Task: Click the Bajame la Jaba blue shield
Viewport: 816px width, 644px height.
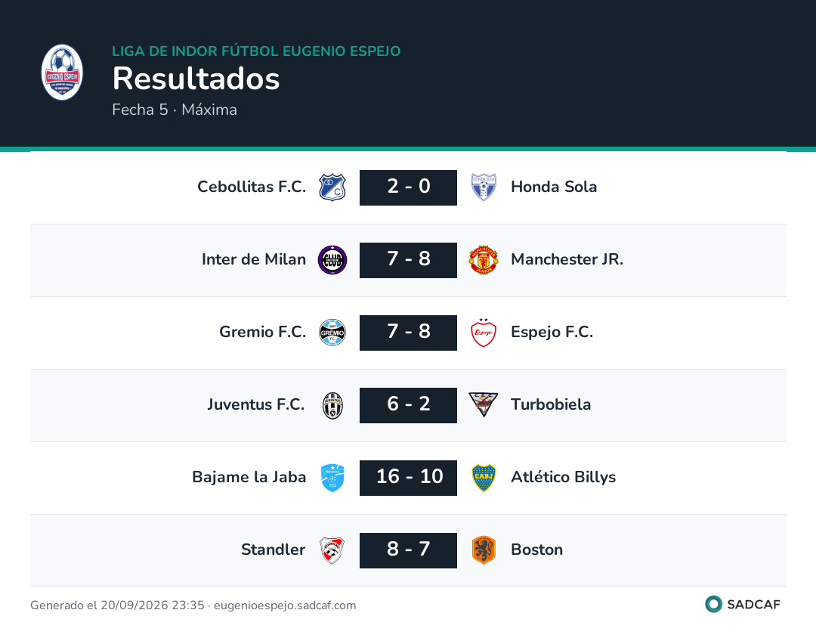Action: (332, 478)
